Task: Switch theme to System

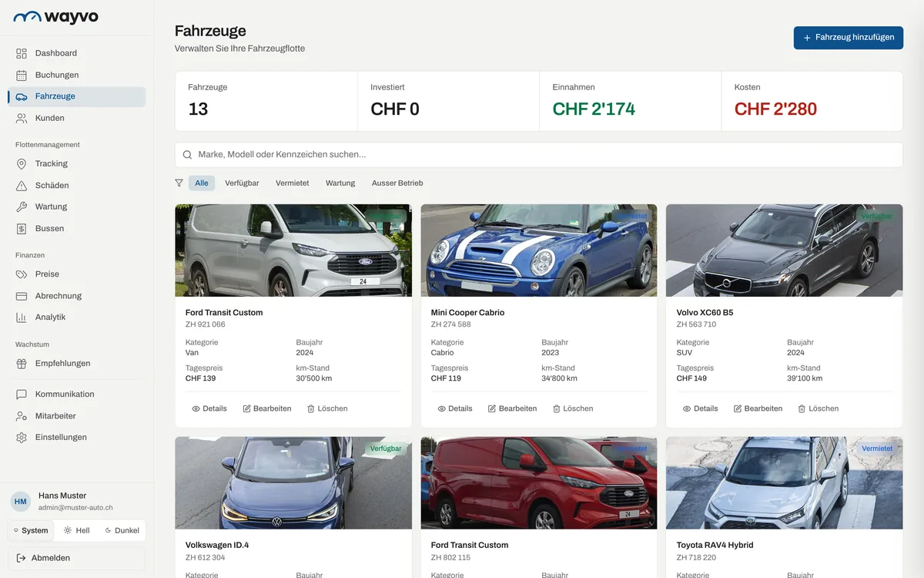Action: coord(32,530)
